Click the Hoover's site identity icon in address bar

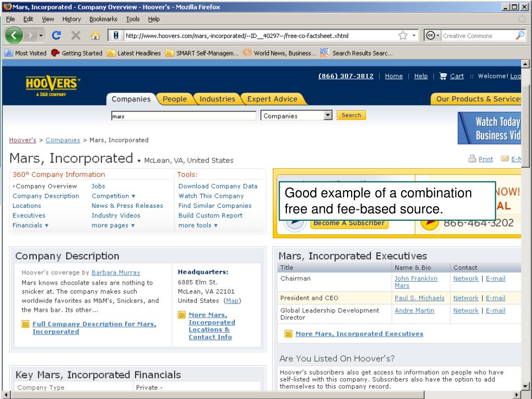116,35
